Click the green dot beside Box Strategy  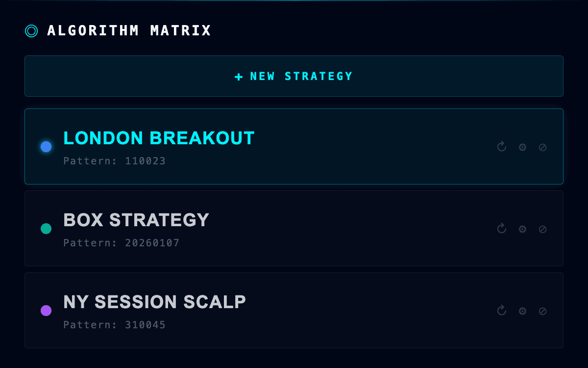(46, 229)
